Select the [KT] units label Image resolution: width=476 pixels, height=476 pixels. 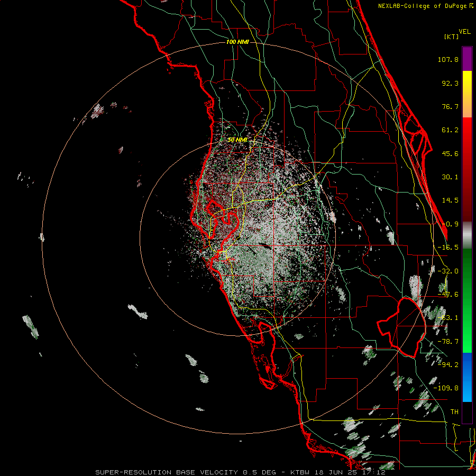click(x=452, y=36)
